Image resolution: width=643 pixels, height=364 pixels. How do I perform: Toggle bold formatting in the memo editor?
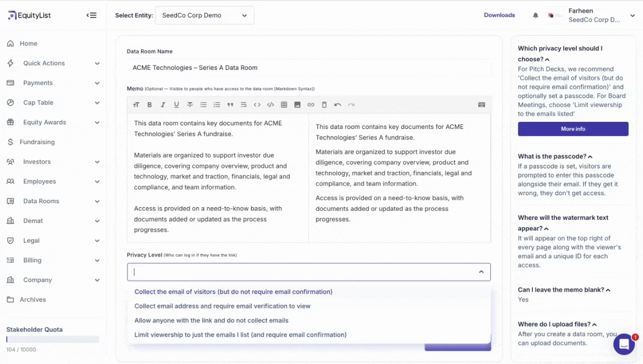(149, 105)
